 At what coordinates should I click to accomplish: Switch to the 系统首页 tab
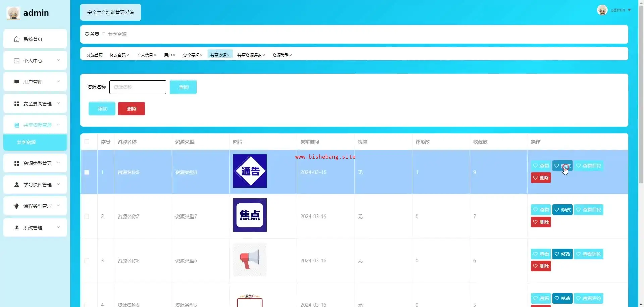[95, 55]
